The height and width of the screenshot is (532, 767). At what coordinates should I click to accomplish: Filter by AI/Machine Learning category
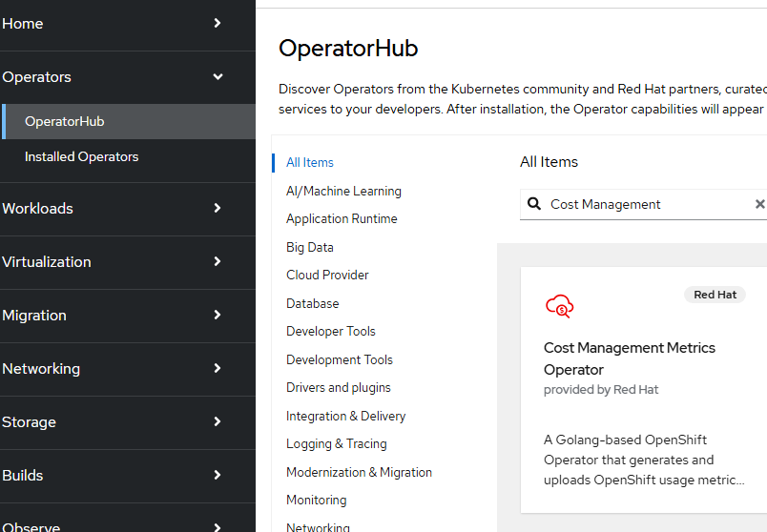point(343,191)
